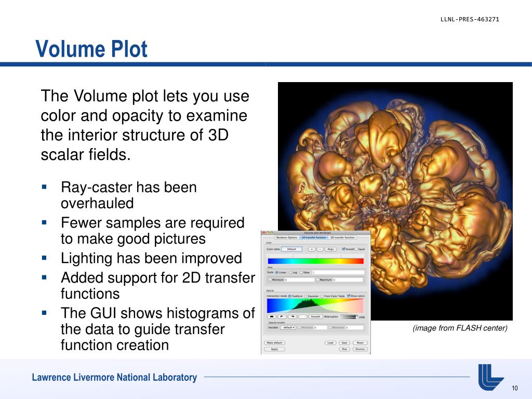Select the Skew scale radio button

tap(301, 272)
